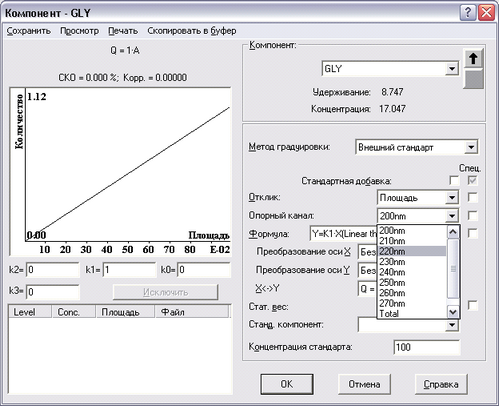Open the Отклик Площадь dropdown
The width and height of the screenshot is (499, 406).
click(x=452, y=198)
